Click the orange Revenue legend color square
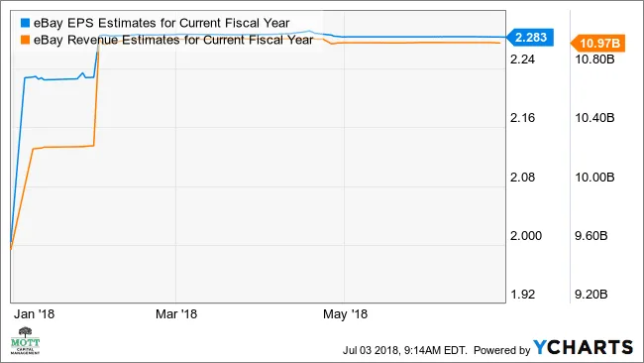 coord(25,40)
